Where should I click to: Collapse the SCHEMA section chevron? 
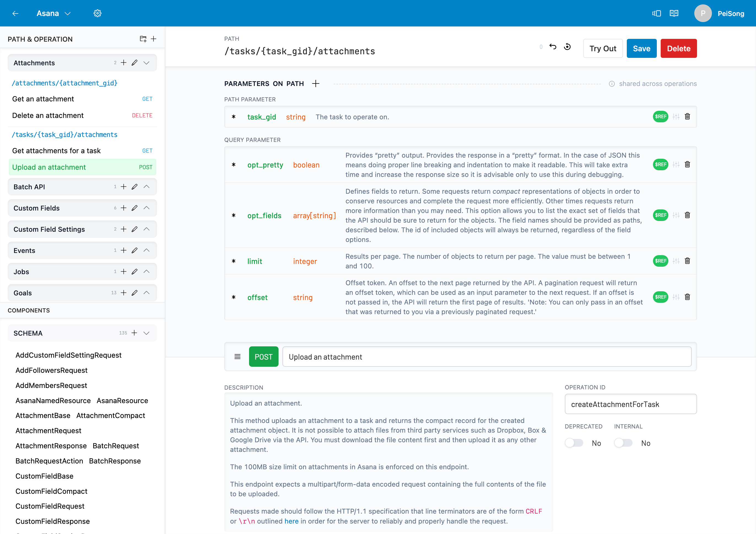147,333
